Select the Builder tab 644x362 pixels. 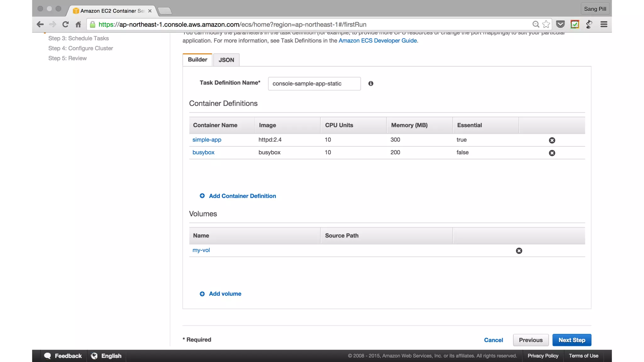pyautogui.click(x=197, y=60)
